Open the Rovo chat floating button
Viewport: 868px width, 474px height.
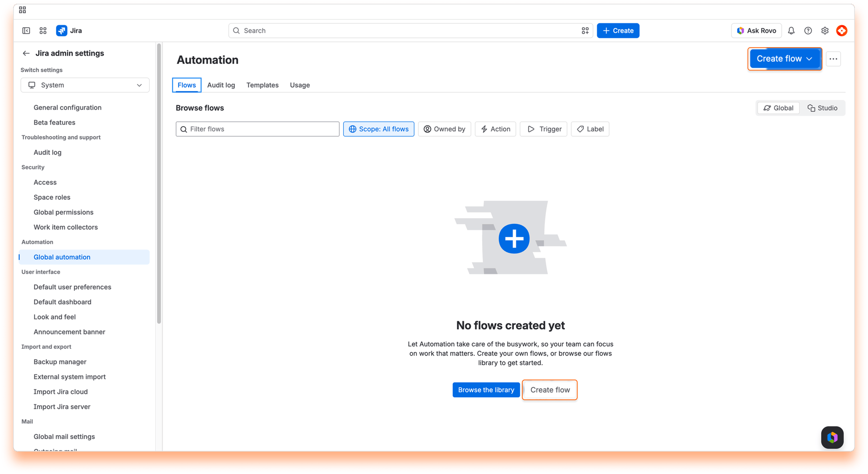[832, 438]
